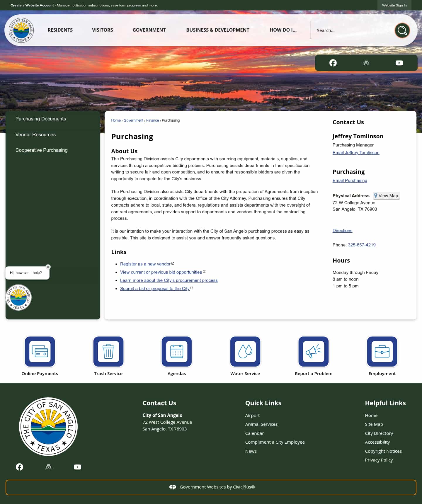
Task: Click the View Map button
Action: pyautogui.click(x=386, y=196)
